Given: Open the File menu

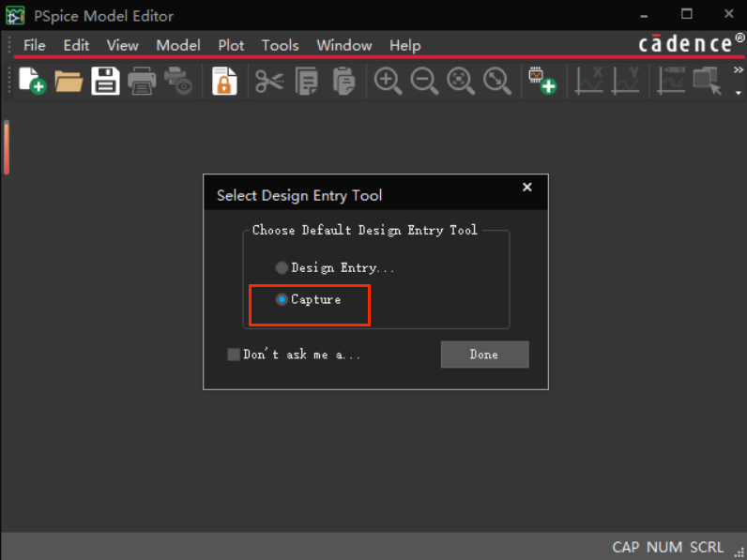Looking at the screenshot, I should click(x=35, y=46).
